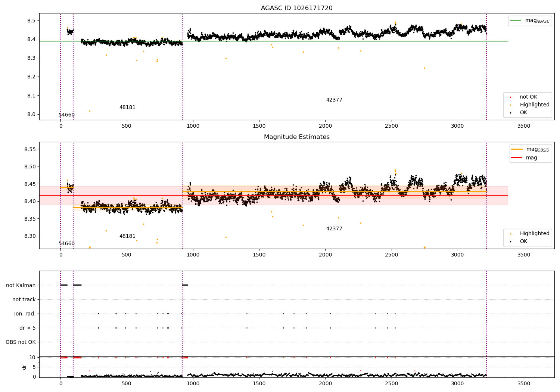Image resolution: width=560 pixels, height=392 pixels.
Task: Click the horizontal green mag AGASC line in the top plot
Action: click(x=274, y=41)
